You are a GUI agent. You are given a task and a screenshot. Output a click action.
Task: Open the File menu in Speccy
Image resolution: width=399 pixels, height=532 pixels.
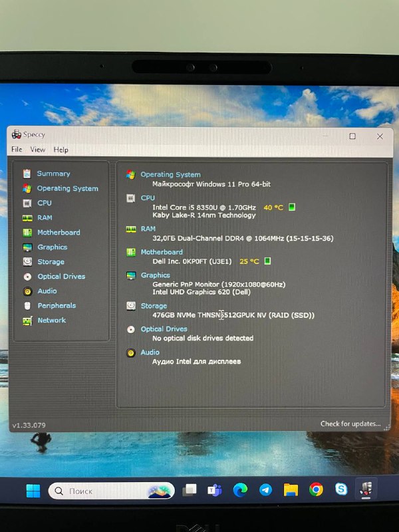17,149
